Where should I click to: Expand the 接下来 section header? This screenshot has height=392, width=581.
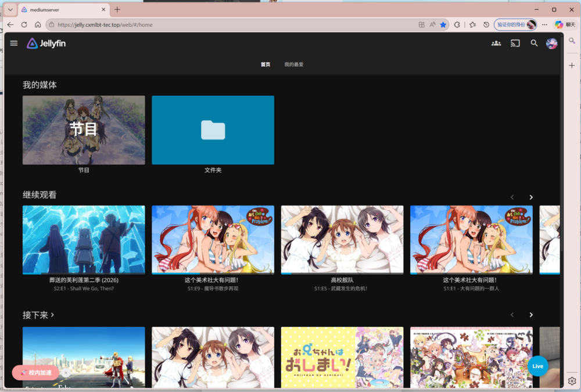coord(38,315)
